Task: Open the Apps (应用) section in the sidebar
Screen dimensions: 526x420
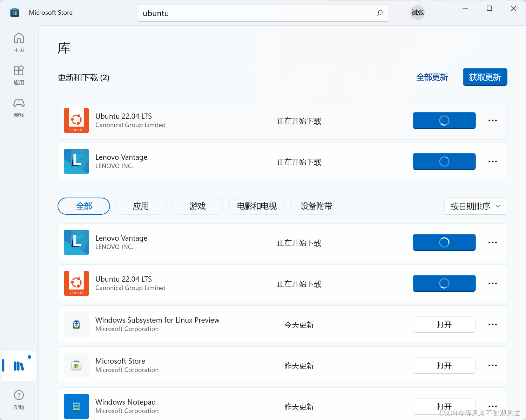Action: (x=19, y=75)
